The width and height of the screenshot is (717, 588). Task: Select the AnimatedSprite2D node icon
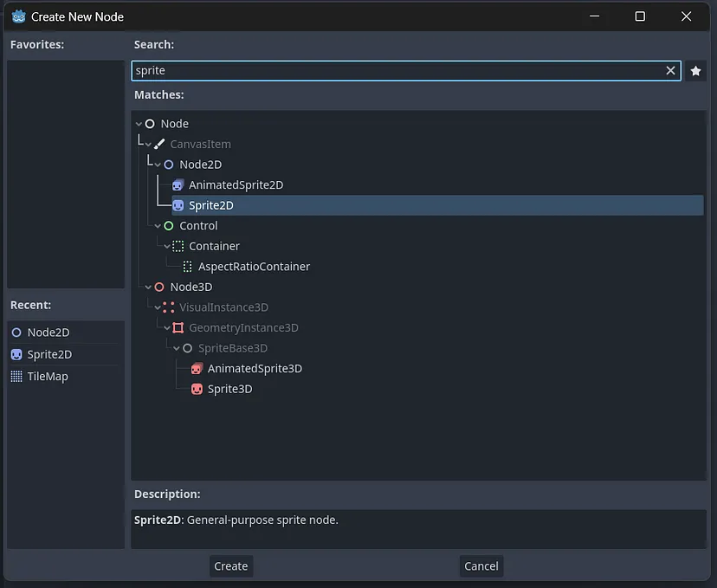click(178, 184)
